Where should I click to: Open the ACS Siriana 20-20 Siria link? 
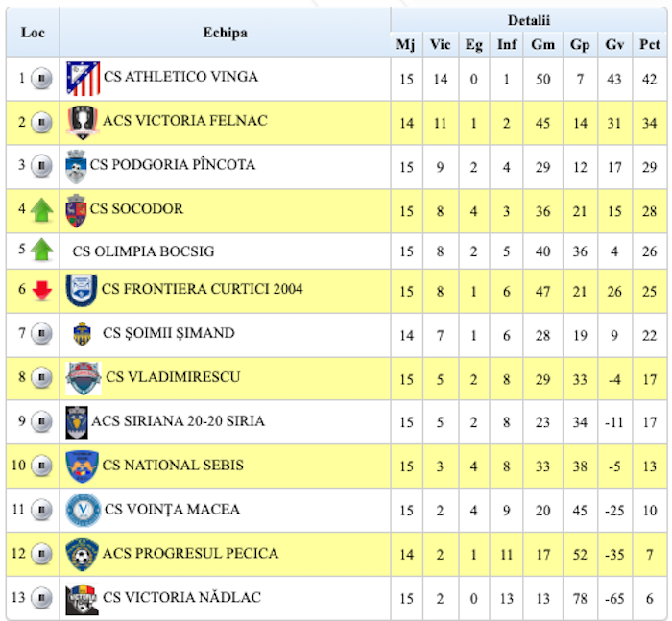point(178,421)
